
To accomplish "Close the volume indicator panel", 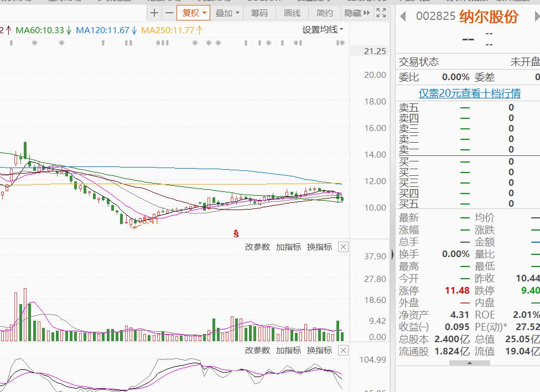I will tap(343, 247).
